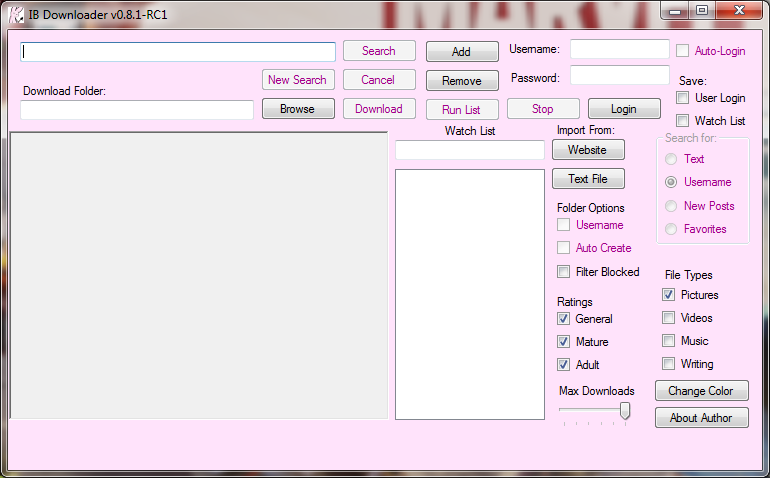
Task: Click the Download button
Action: pos(379,109)
